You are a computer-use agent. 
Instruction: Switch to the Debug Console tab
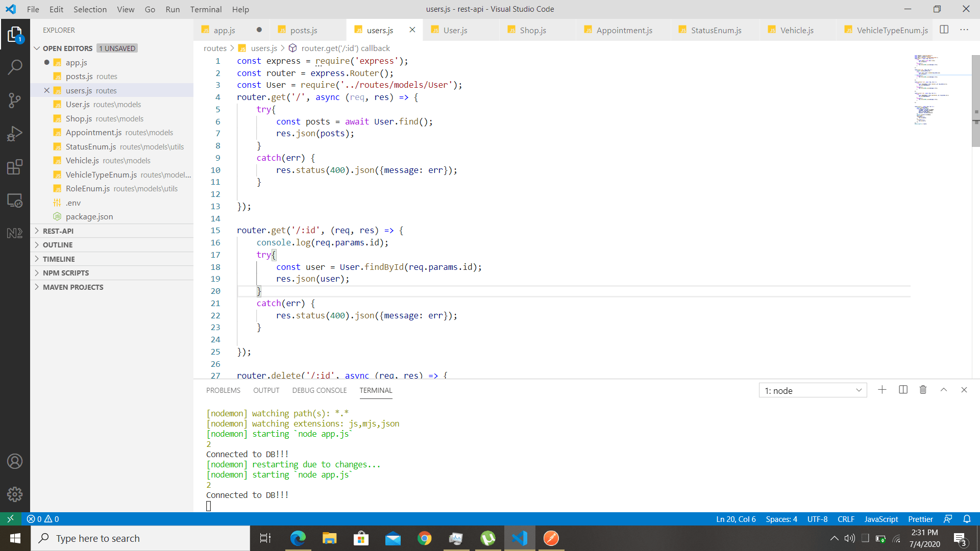click(319, 390)
